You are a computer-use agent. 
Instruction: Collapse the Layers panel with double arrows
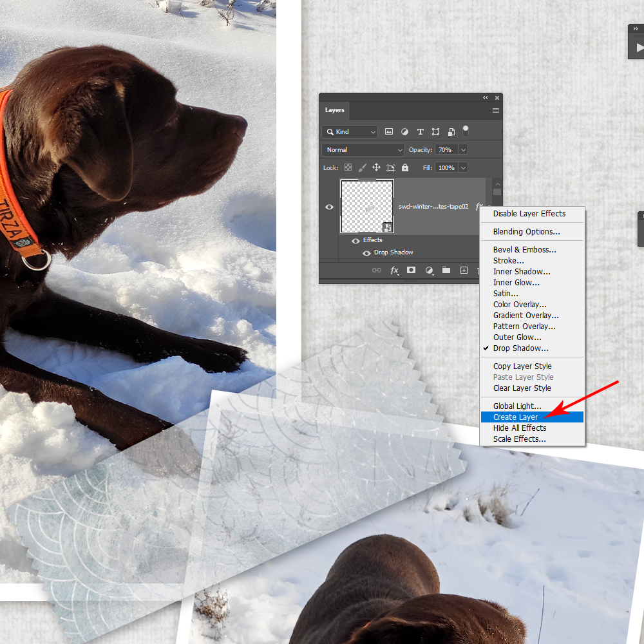pyautogui.click(x=486, y=98)
